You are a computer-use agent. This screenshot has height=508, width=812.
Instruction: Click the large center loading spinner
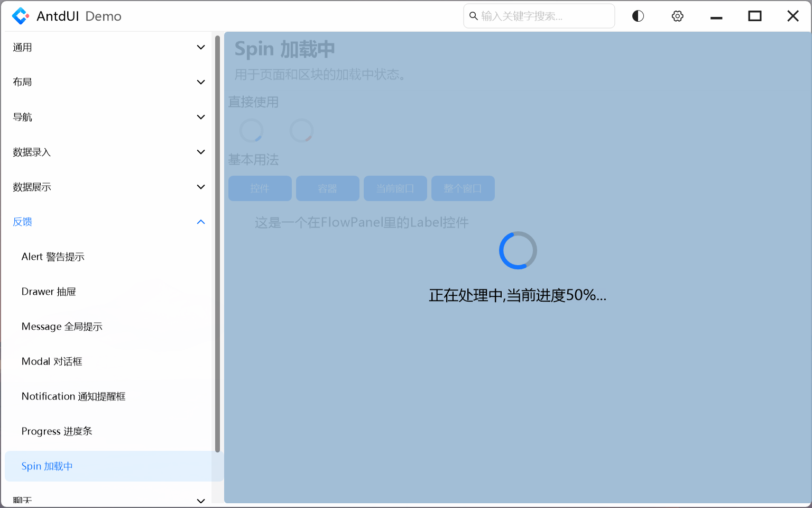(x=518, y=250)
